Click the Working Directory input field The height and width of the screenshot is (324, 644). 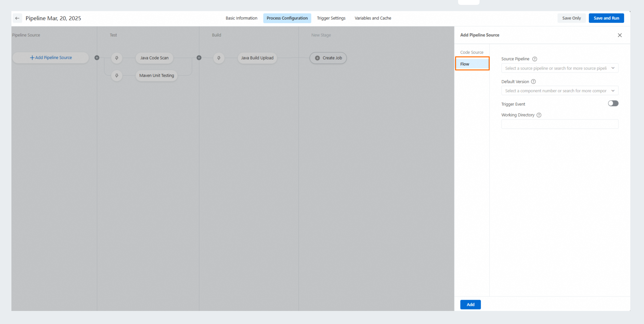[560, 124]
